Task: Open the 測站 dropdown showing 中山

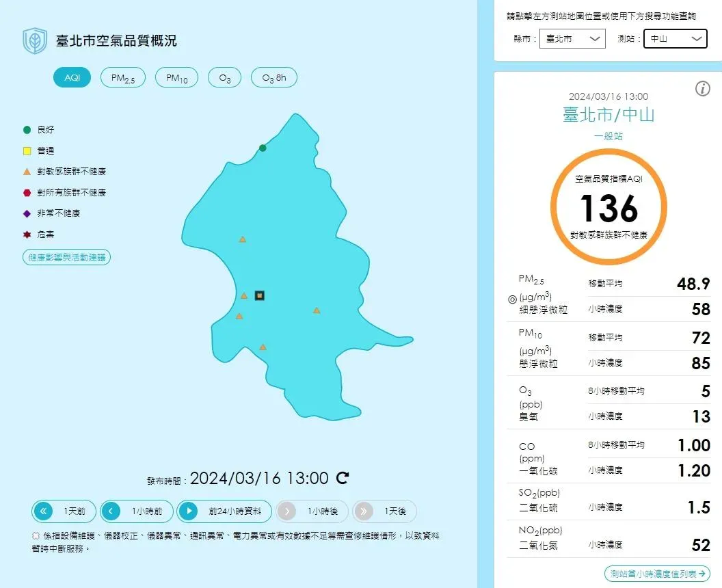Action: pyautogui.click(x=676, y=39)
